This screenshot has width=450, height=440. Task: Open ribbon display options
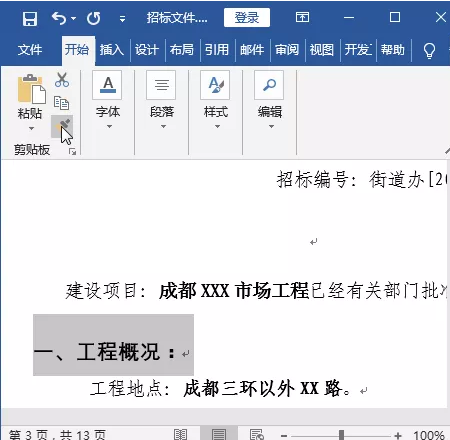(x=302, y=17)
